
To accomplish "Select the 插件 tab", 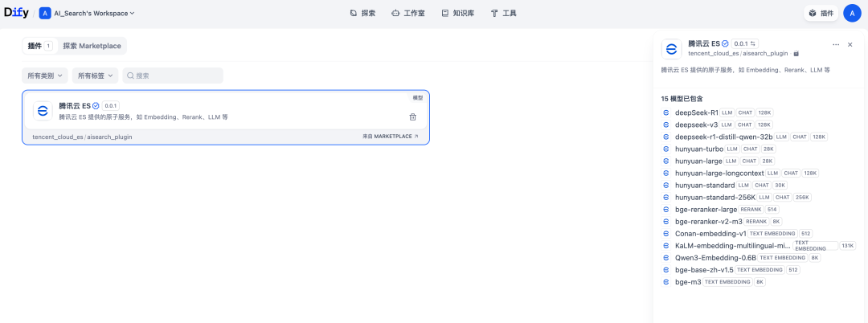I will click(x=39, y=46).
